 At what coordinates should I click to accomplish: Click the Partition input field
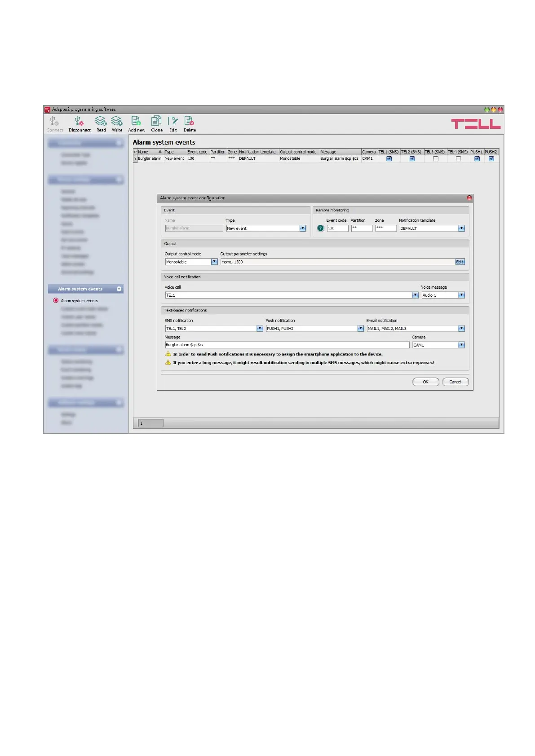point(362,228)
